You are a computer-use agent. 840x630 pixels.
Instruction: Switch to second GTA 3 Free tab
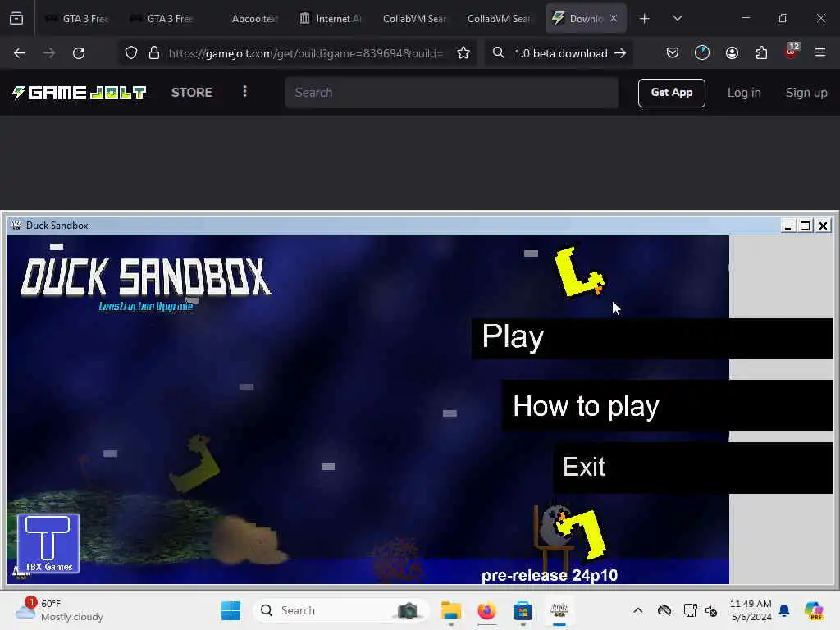162,19
